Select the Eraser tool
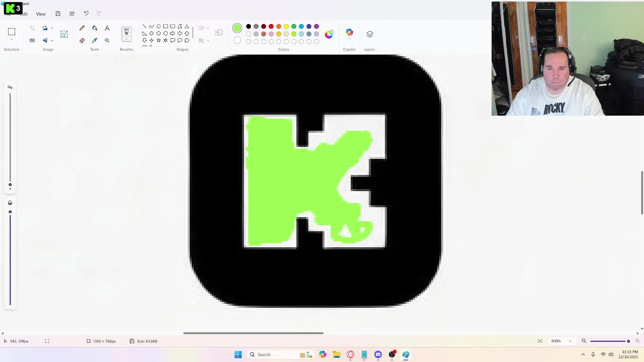644x362 pixels. tap(82, 40)
